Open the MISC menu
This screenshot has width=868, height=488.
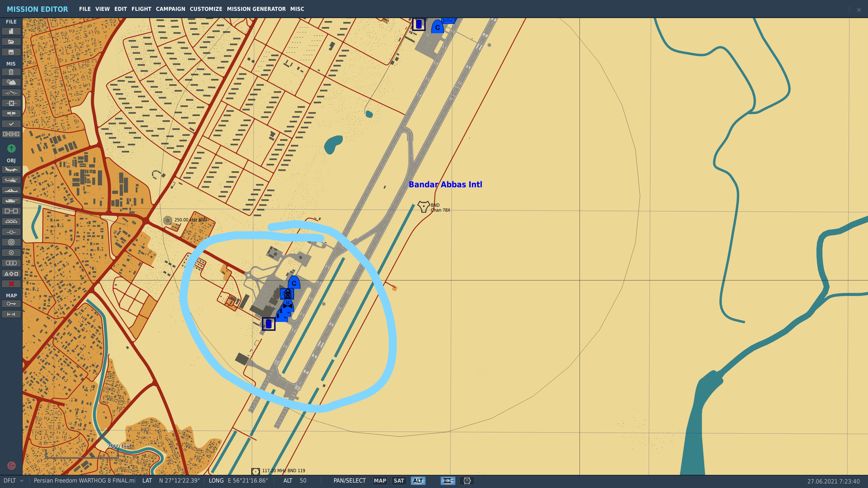coord(297,9)
